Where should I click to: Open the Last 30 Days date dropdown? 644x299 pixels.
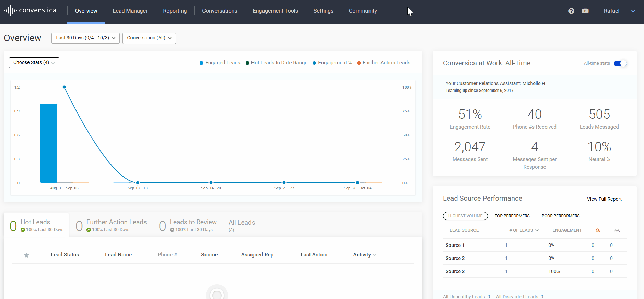tap(85, 38)
